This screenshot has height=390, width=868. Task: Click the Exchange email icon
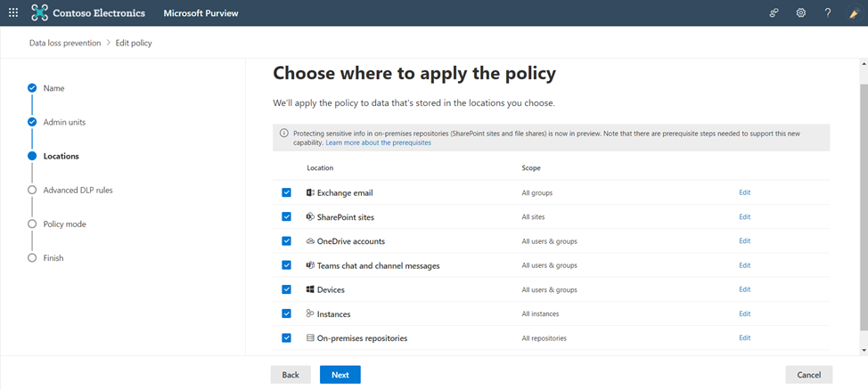tap(310, 193)
